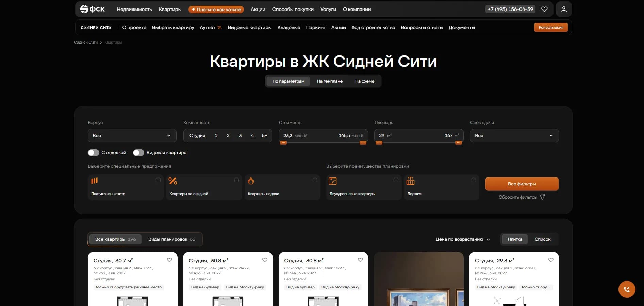The image size is (644, 306).
Task: Click the orange phone callback button
Action: click(x=627, y=289)
